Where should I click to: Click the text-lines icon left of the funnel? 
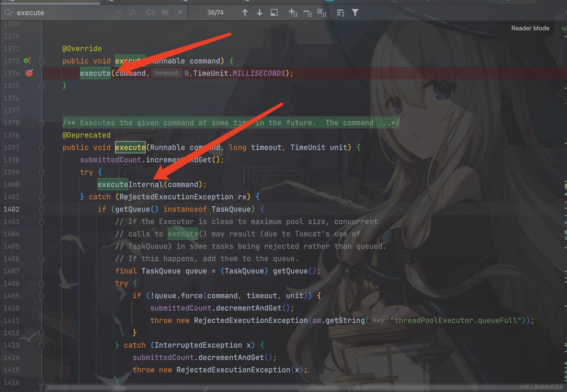341,12
